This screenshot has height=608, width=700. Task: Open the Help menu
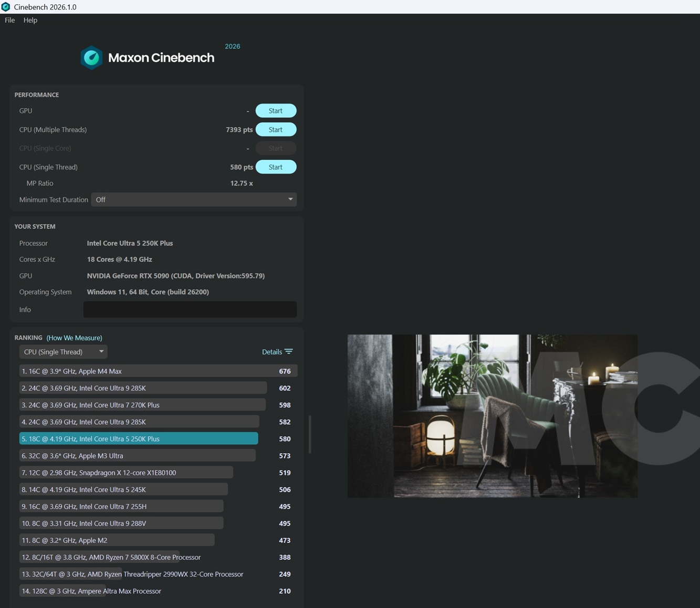click(30, 20)
